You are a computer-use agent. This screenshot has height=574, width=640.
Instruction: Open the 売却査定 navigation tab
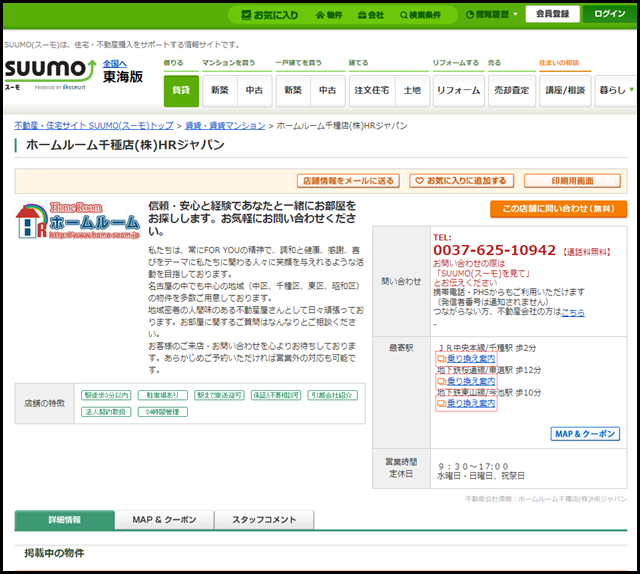pos(512,91)
